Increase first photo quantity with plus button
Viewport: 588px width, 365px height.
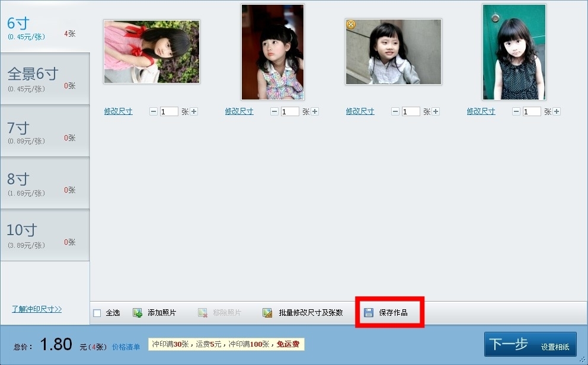click(x=194, y=111)
